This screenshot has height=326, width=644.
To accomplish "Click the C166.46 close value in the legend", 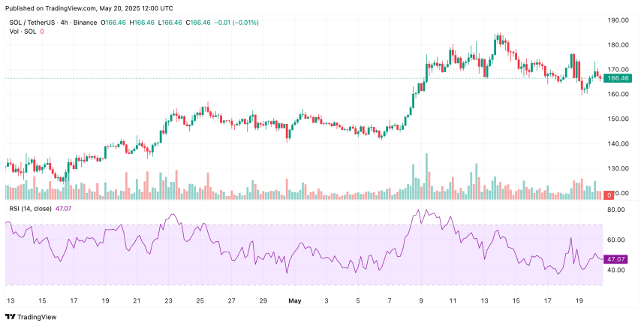I will click(200, 21).
